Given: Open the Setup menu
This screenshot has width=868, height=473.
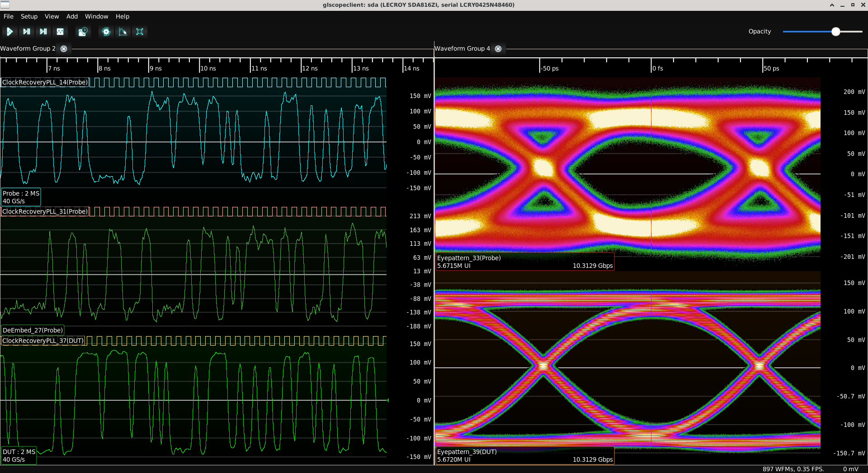Looking at the screenshot, I should click(29, 16).
